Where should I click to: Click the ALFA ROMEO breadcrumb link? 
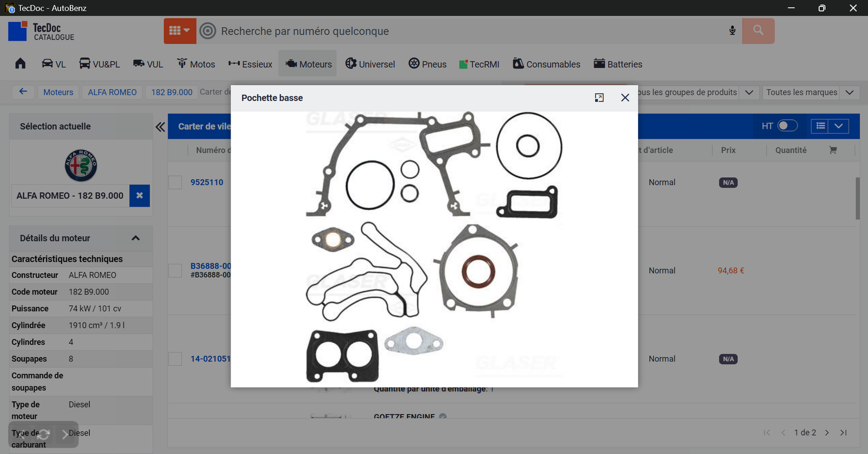tap(112, 92)
